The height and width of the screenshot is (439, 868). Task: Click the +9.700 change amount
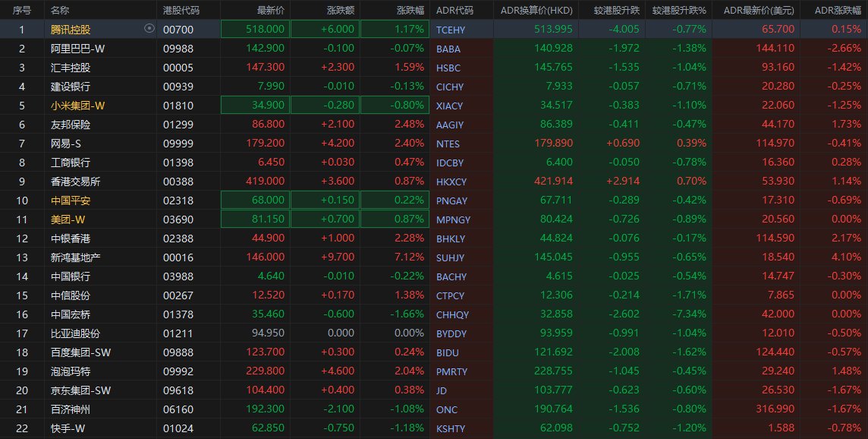[x=338, y=257]
